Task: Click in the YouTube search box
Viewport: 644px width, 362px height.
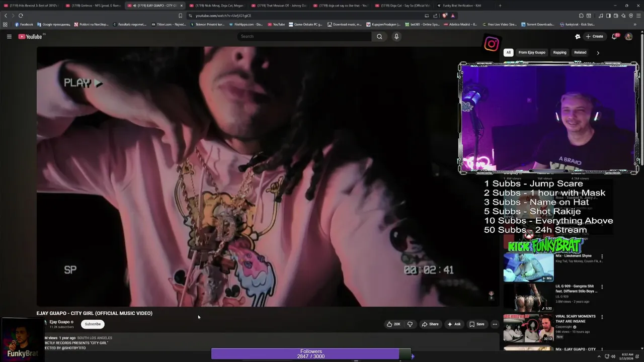Action: tap(304, 36)
